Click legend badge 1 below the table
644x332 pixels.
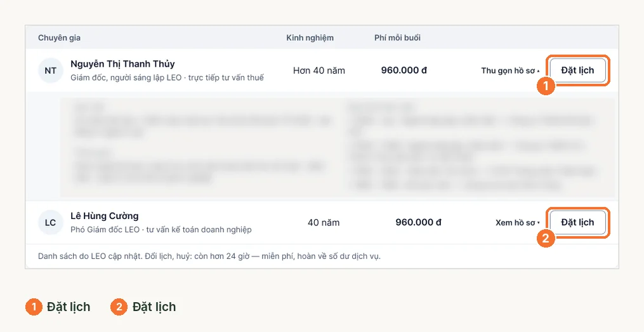[34, 307]
